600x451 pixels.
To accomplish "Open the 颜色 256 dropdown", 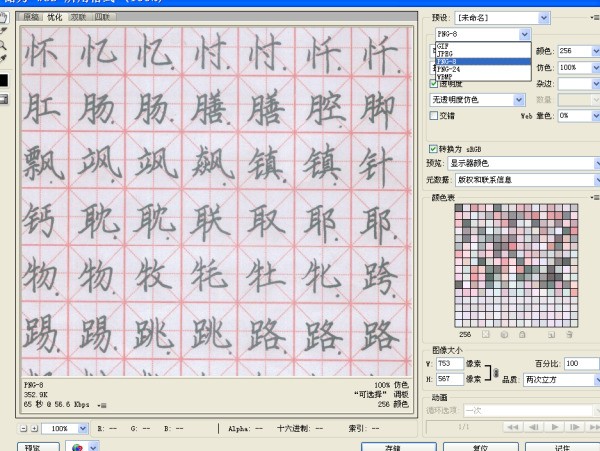I will click(595, 50).
